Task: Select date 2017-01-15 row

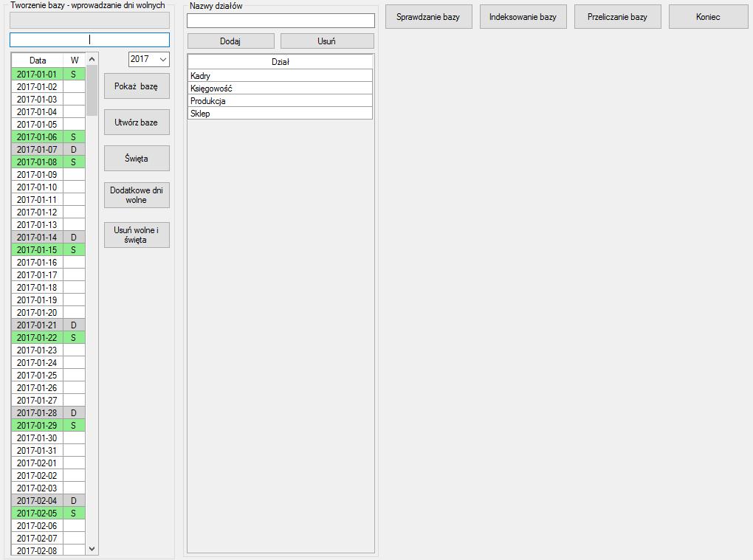Action: pyautogui.click(x=49, y=249)
